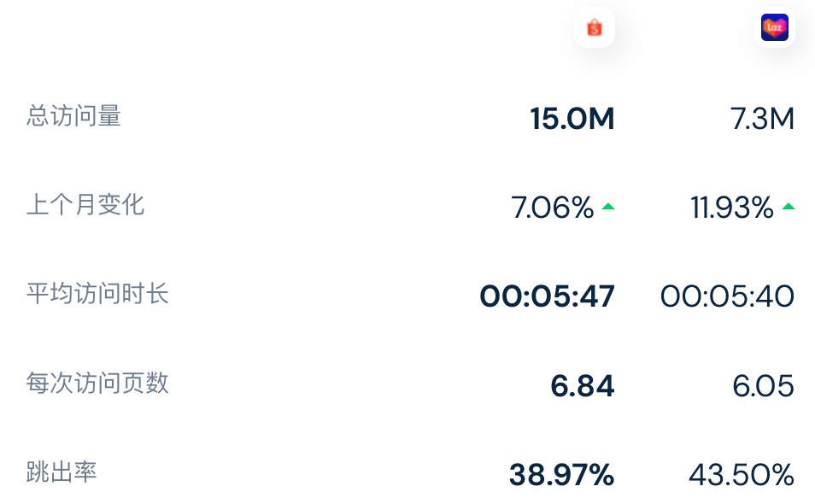Click pages per visit value 6.05
Viewport: 815px width, 504px height.
click(x=763, y=386)
